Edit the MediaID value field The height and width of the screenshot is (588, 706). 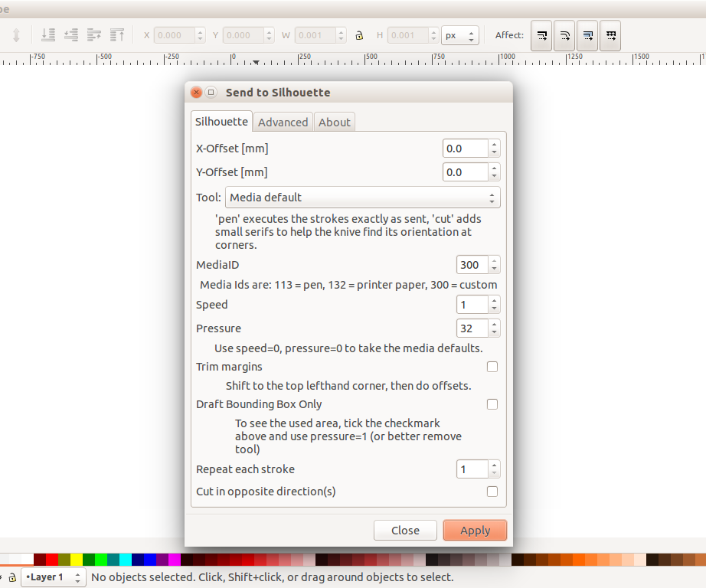tap(473, 264)
